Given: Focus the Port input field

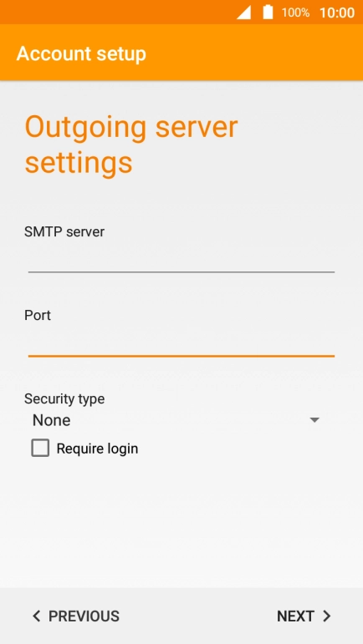Looking at the screenshot, I should pyautogui.click(x=181, y=343).
